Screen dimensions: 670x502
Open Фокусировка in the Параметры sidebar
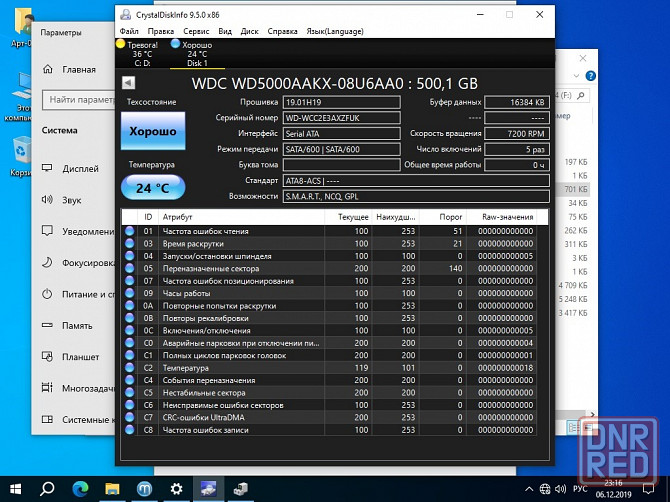[x=73, y=263]
